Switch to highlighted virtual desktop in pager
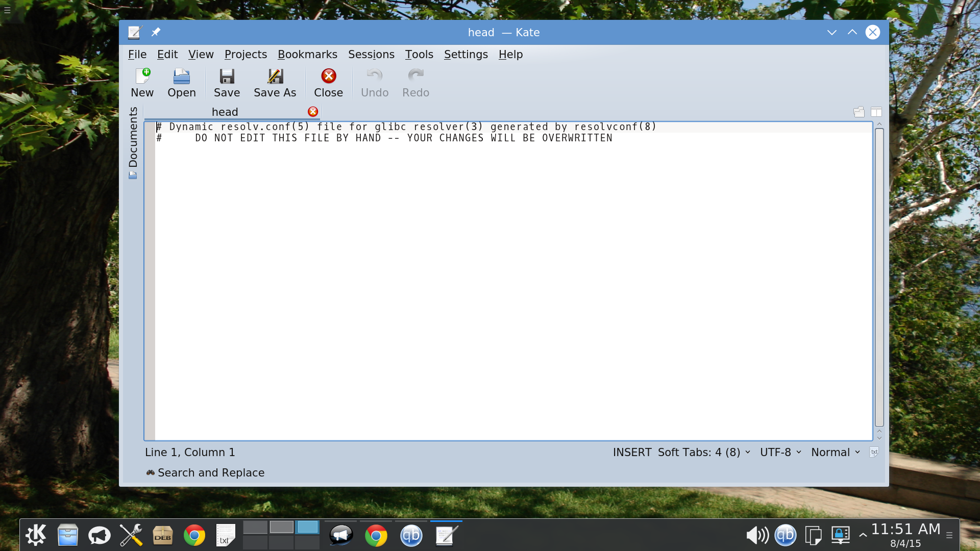This screenshot has width=980, height=551. coord(307,527)
